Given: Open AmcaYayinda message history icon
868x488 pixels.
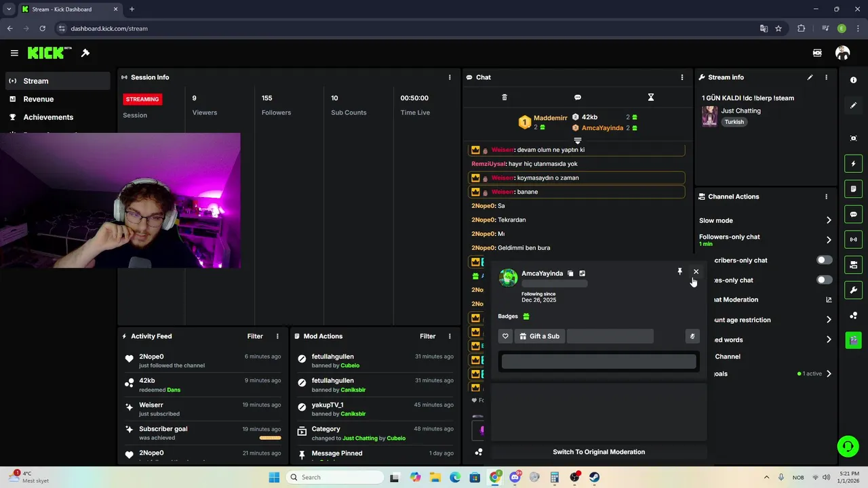Looking at the screenshot, I should click(x=582, y=273).
